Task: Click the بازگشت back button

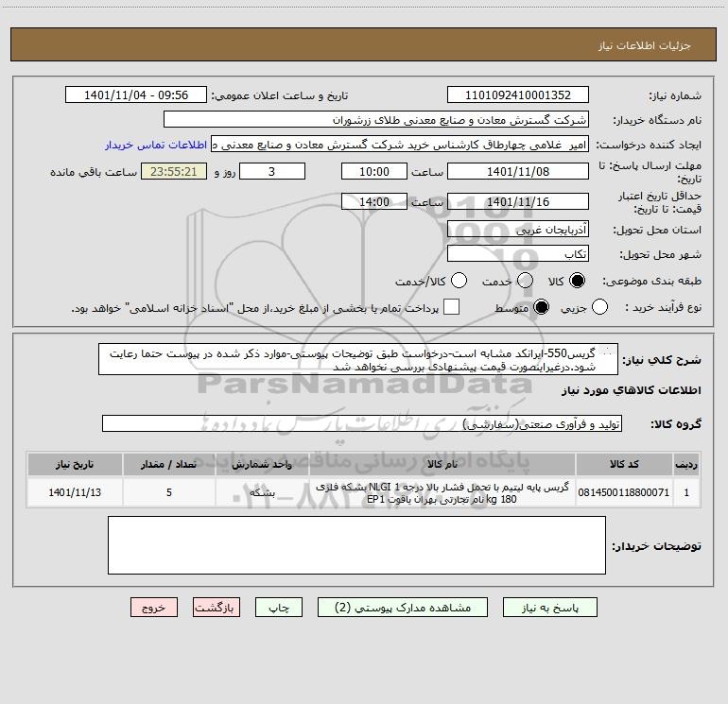Action: point(217,608)
